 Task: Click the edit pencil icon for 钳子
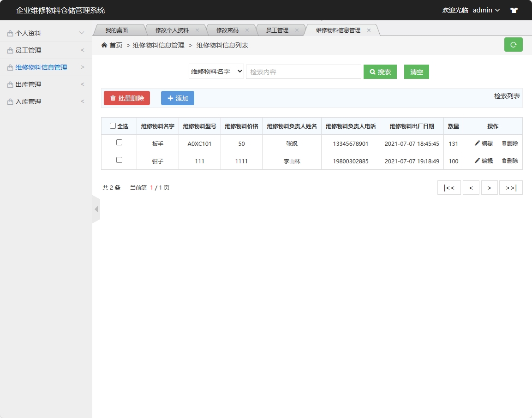(477, 161)
